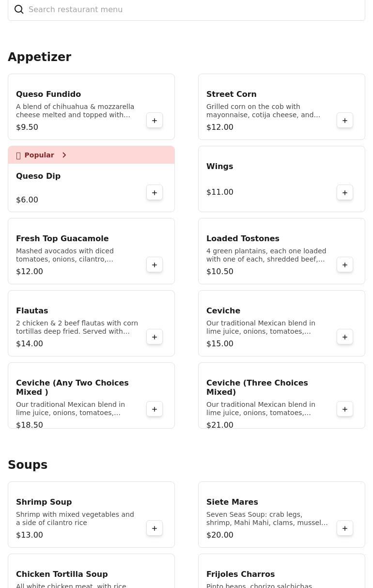373x588 pixels.
Task: Add Fresh Top Guacamole via plus icon
Action: 155,265
